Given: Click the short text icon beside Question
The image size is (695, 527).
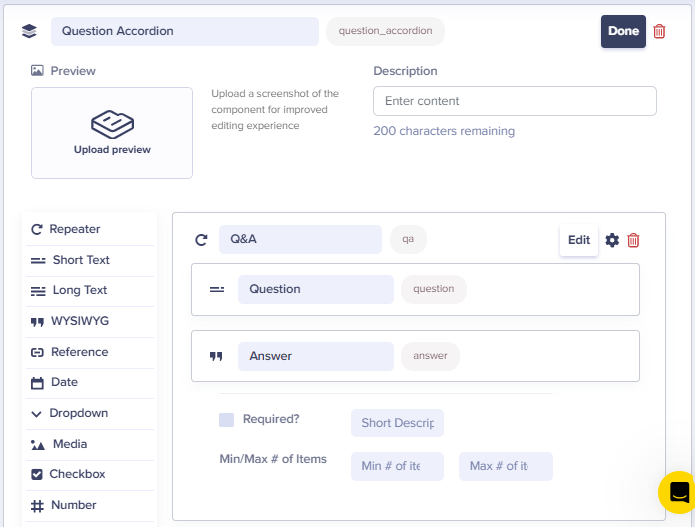Looking at the screenshot, I should click(217, 289).
